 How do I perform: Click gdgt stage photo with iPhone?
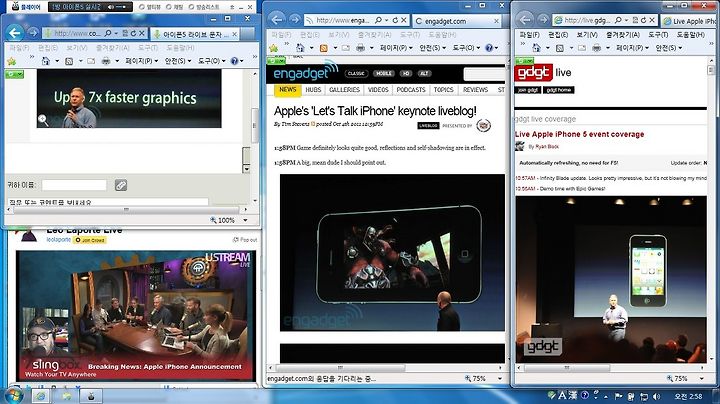pyautogui.click(x=611, y=279)
